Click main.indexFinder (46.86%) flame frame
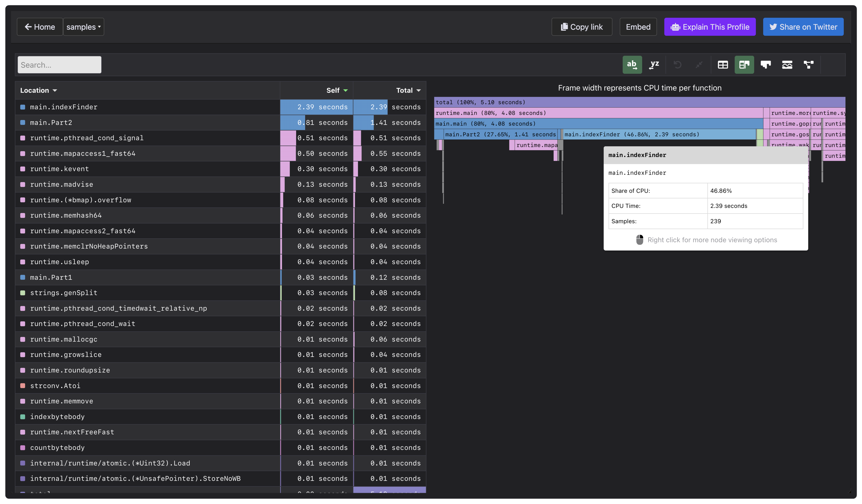Screen dimensions: 862x504 [x=659, y=134]
